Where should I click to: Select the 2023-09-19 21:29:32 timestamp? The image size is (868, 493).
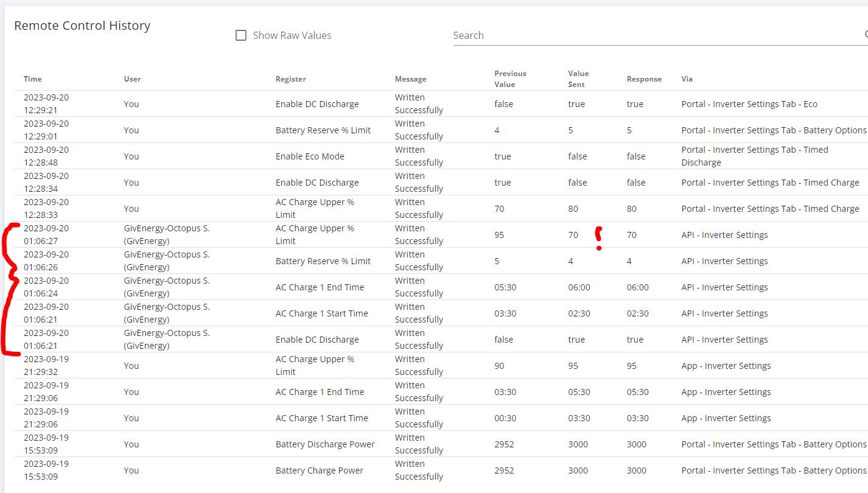point(46,366)
